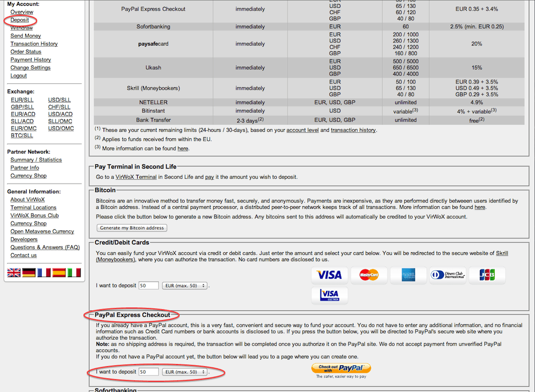Image resolution: width=535 pixels, height=392 pixels.
Task: Go to Transaction History in sidebar
Action: [34, 44]
